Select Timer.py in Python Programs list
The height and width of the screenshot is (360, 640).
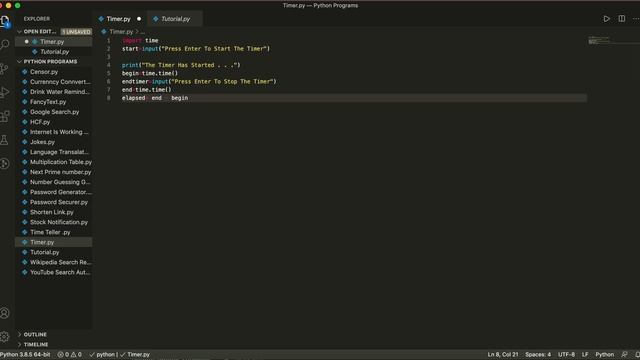point(53,242)
